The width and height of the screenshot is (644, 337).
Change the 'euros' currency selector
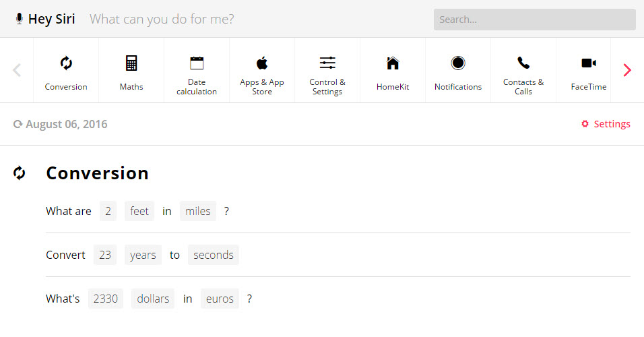pos(220,299)
